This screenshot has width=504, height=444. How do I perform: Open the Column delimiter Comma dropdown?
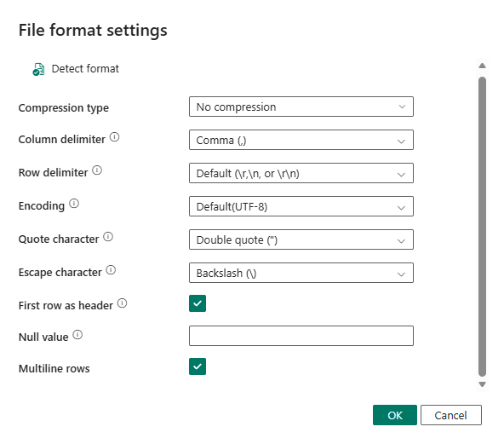(x=301, y=140)
